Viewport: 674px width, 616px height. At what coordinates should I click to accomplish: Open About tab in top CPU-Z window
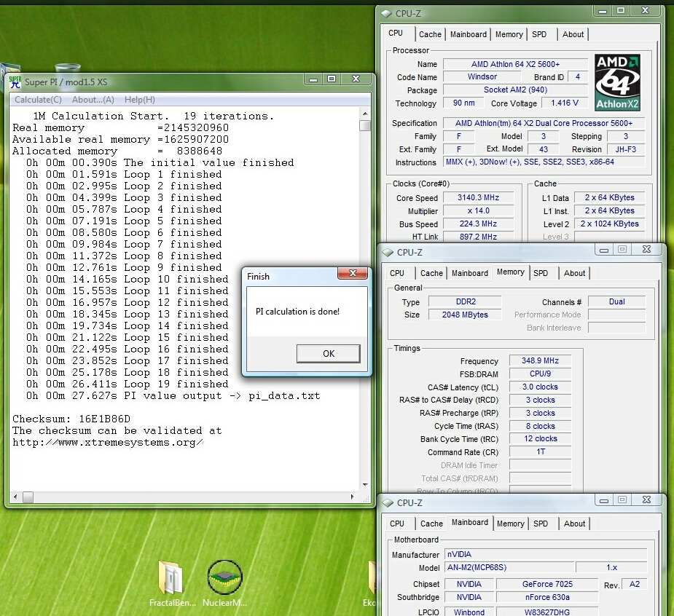tap(573, 34)
